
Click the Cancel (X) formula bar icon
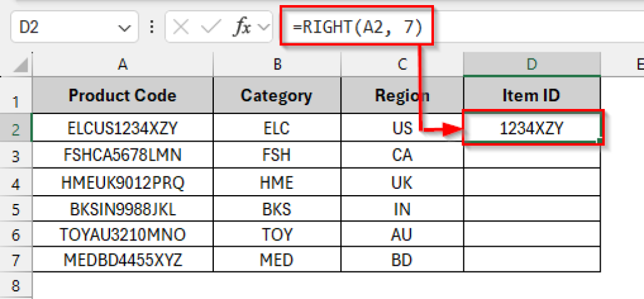181,28
